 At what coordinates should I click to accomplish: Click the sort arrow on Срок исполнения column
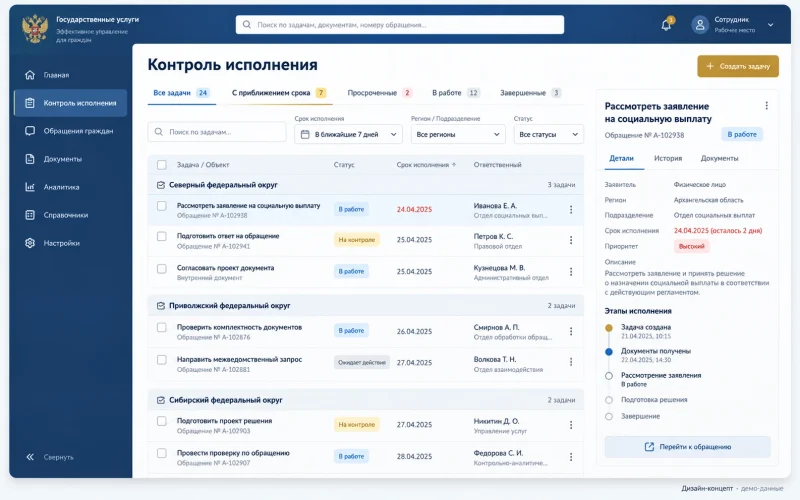[x=454, y=165]
